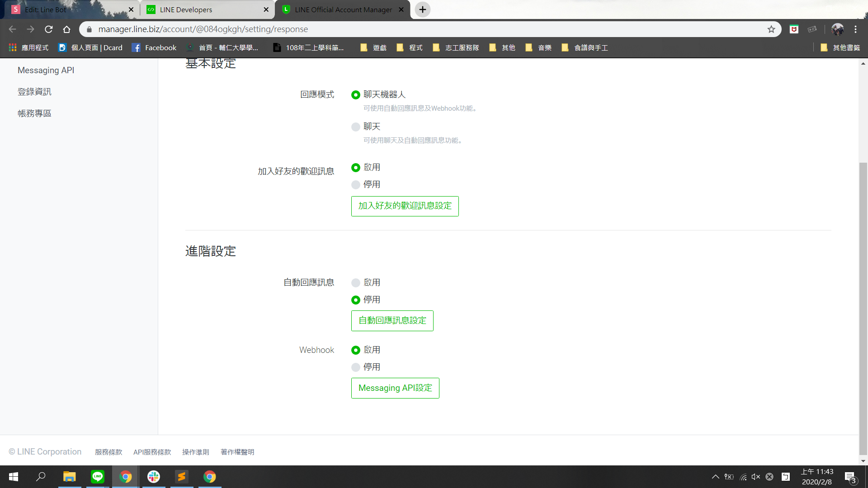Click the Messaging API設定 button
The height and width of the screenshot is (488, 868).
(x=395, y=388)
